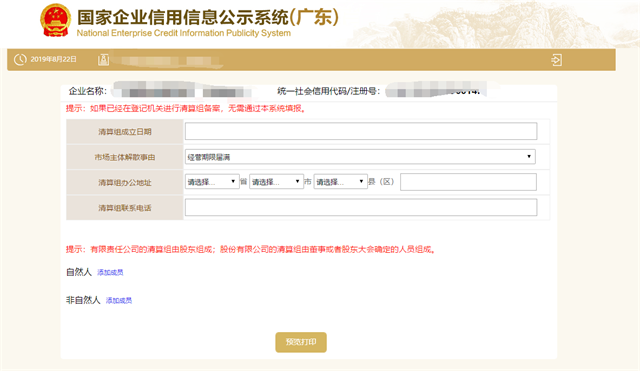Viewport: 640px width, 371px height.
Task: Click 添加成员 link next to 自然人
Action: tap(110, 272)
